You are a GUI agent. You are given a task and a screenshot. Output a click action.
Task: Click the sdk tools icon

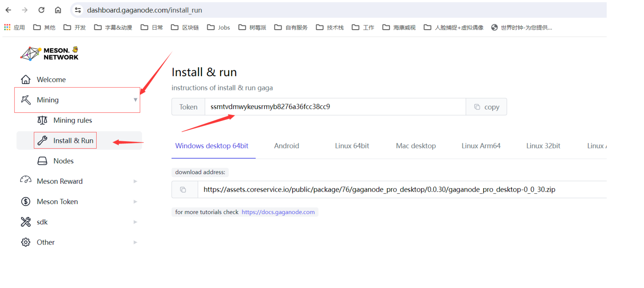(x=26, y=222)
